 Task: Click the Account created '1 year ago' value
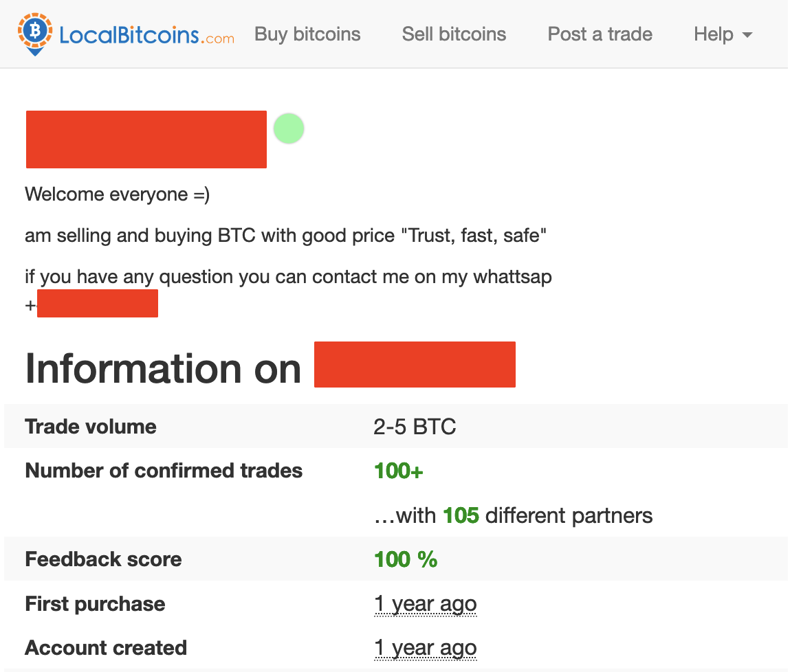tap(425, 648)
